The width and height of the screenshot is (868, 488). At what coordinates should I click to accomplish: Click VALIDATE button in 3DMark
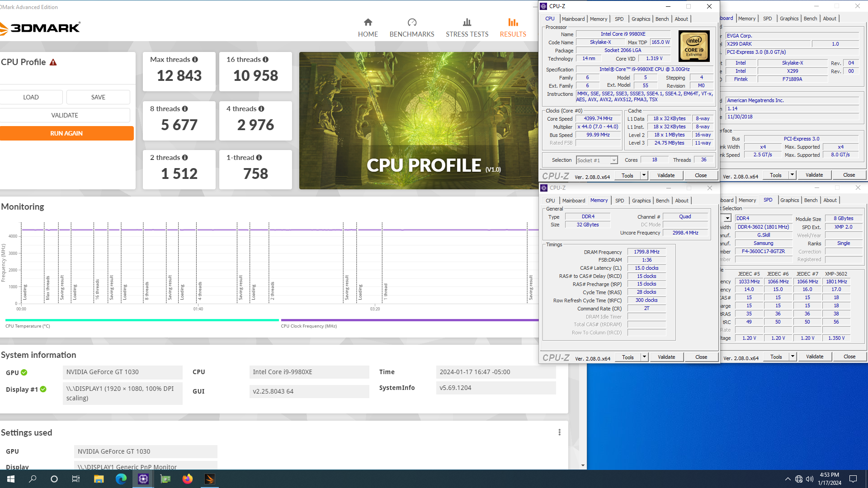pyautogui.click(x=65, y=115)
